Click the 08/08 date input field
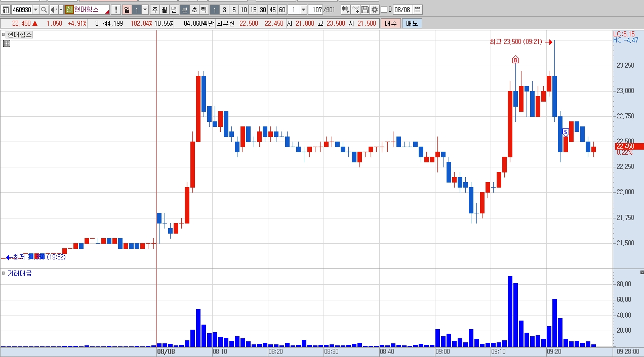Screen dimensions: 644x357 [402, 10]
